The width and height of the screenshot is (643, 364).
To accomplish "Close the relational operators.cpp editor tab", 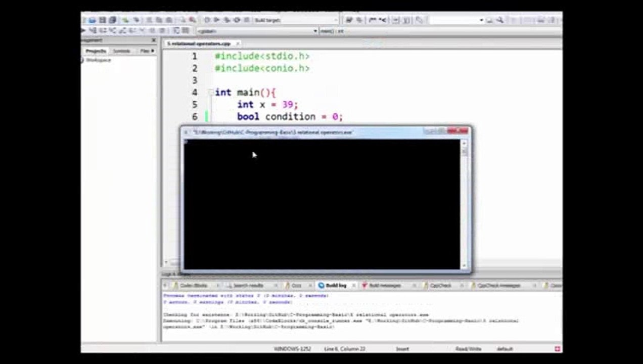I will 237,44.
